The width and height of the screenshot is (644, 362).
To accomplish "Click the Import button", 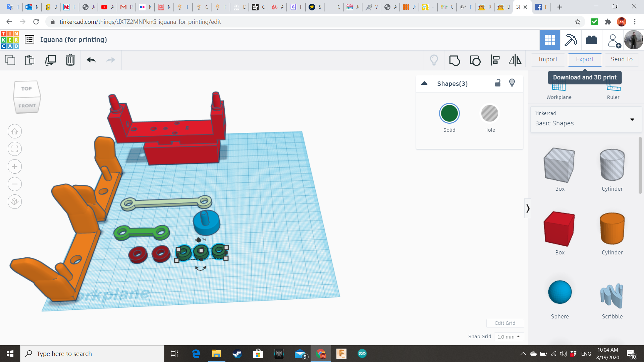I will [548, 59].
